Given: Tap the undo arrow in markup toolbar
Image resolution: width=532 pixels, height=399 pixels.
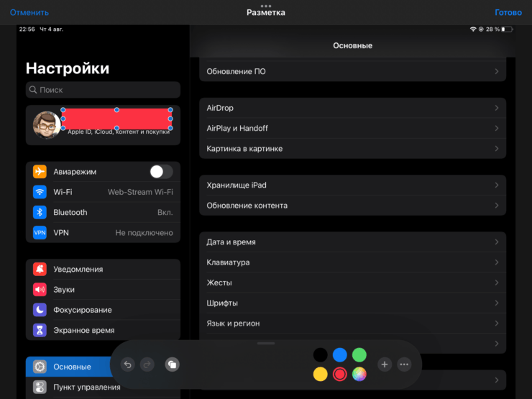Looking at the screenshot, I should click(x=127, y=364).
